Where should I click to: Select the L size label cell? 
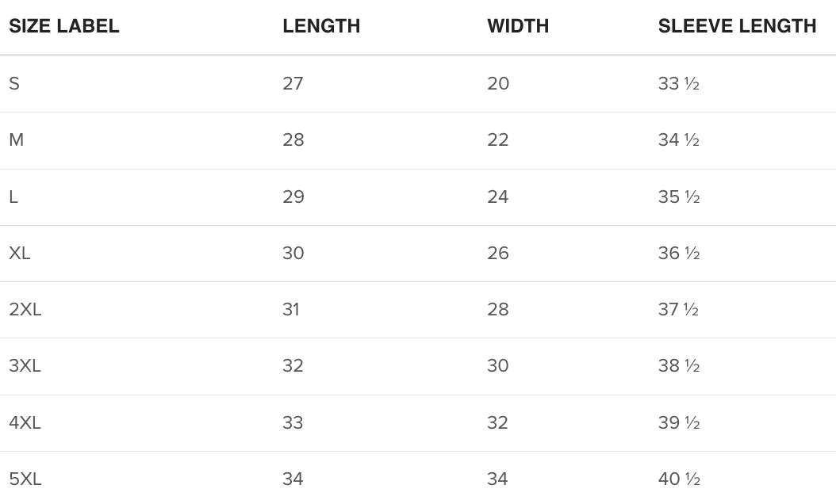click(x=13, y=197)
